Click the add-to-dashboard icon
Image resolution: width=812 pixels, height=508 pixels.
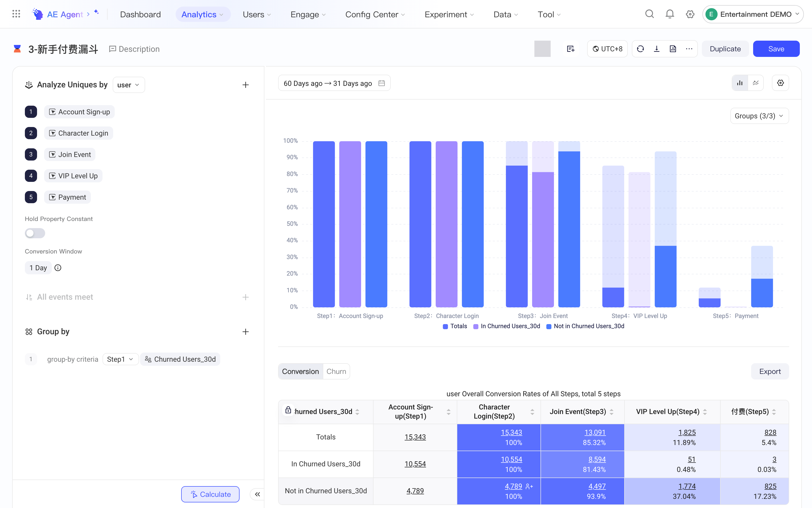pyautogui.click(x=570, y=49)
